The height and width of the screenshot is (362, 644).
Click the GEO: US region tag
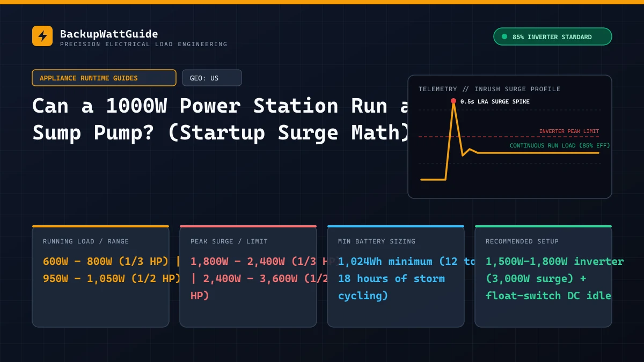click(212, 78)
